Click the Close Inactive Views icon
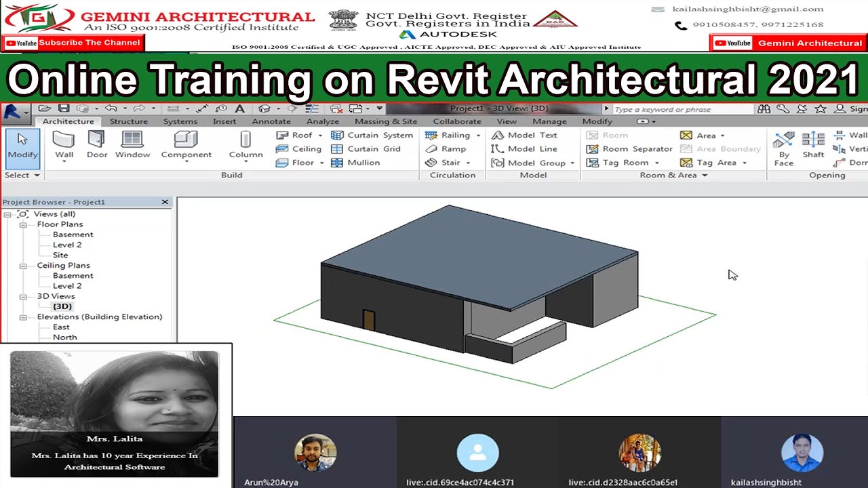868x488 pixels. (336, 108)
